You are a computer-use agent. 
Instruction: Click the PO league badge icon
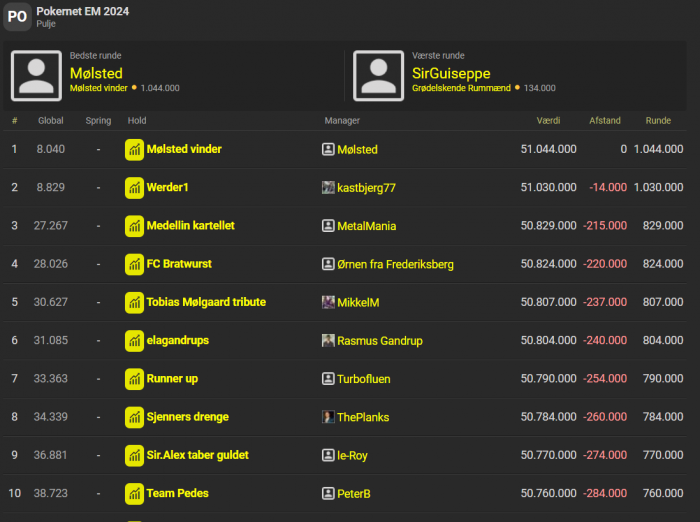tap(17, 17)
